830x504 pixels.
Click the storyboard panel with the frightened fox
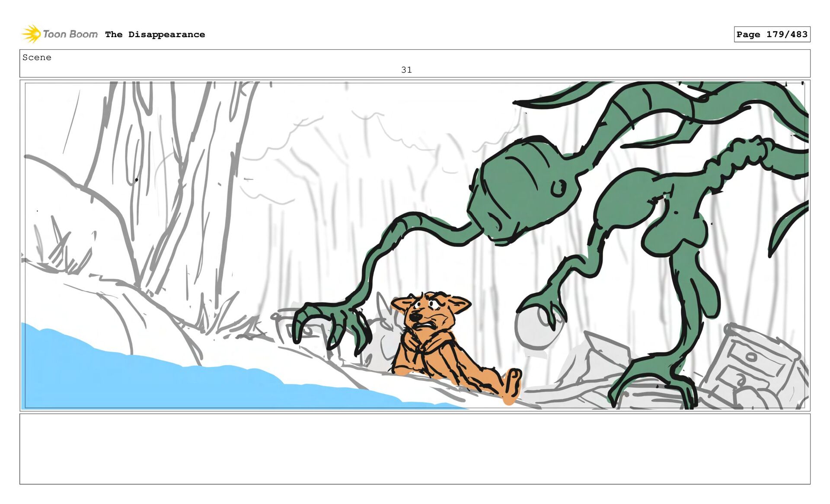415,245
